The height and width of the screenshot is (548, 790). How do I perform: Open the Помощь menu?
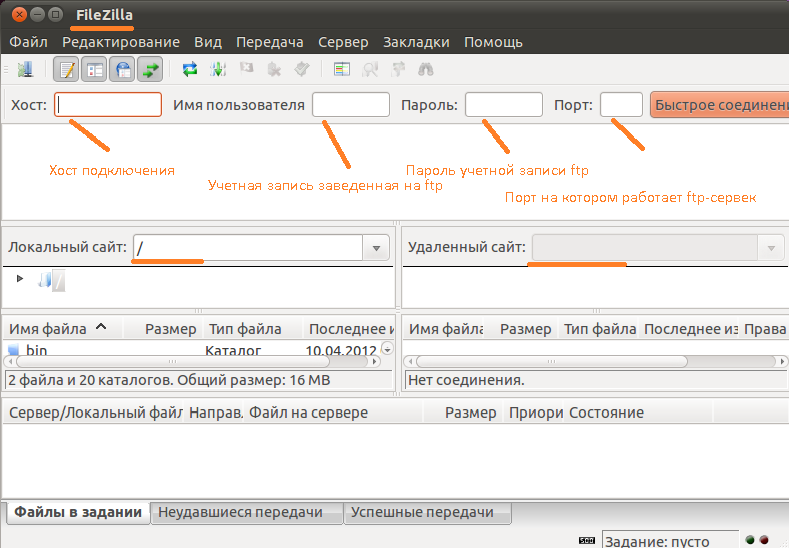point(493,42)
